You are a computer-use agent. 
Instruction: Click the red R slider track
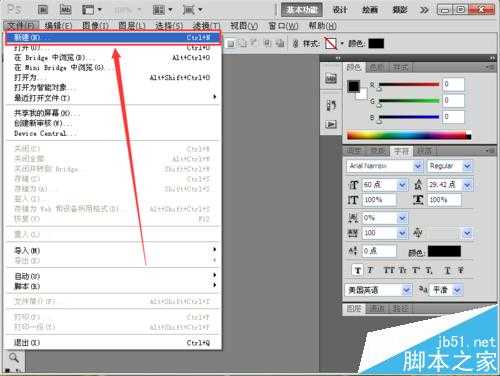[x=409, y=84]
